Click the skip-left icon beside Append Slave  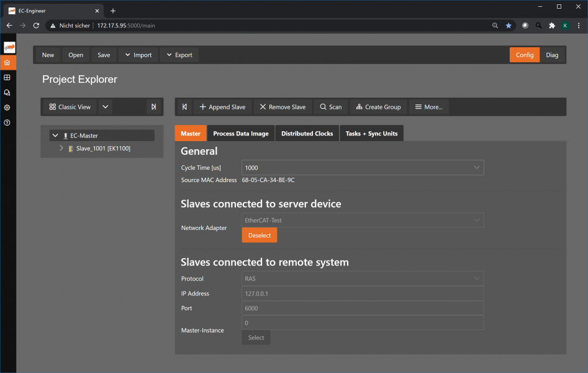pyautogui.click(x=184, y=107)
